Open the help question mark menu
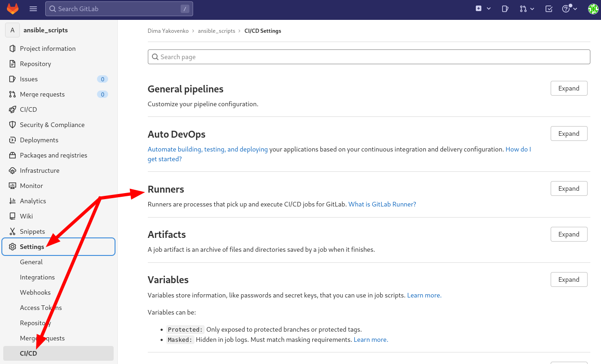The image size is (601, 364). pos(569,9)
